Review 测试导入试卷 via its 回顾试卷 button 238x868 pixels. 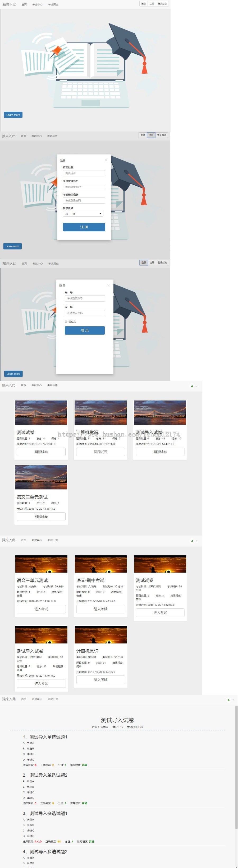click(x=160, y=452)
